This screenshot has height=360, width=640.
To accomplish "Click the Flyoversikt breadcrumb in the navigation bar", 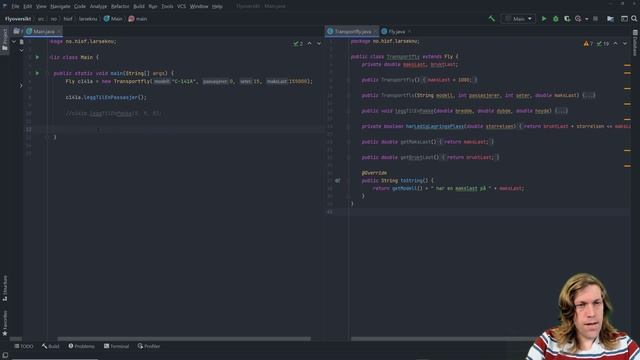I will [18, 19].
